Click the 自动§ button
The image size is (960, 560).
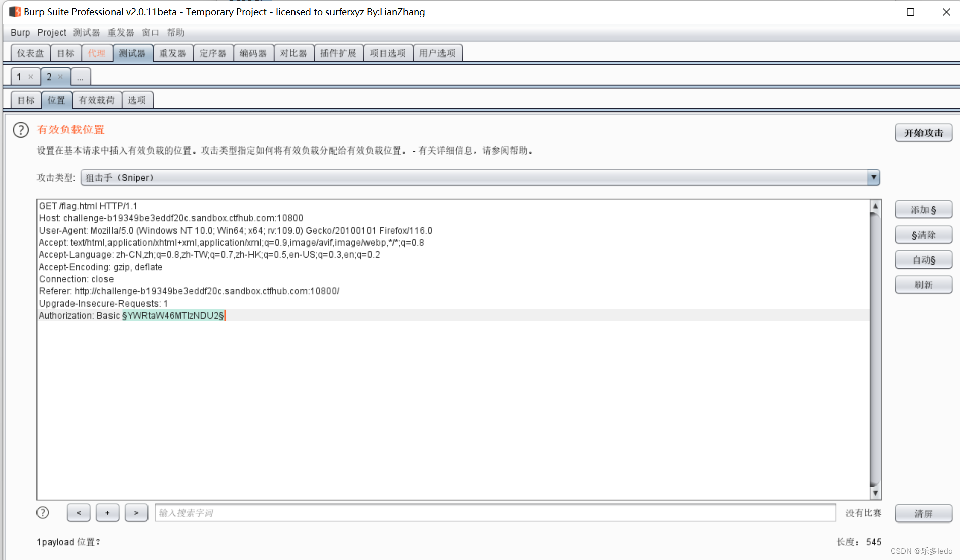tap(924, 260)
